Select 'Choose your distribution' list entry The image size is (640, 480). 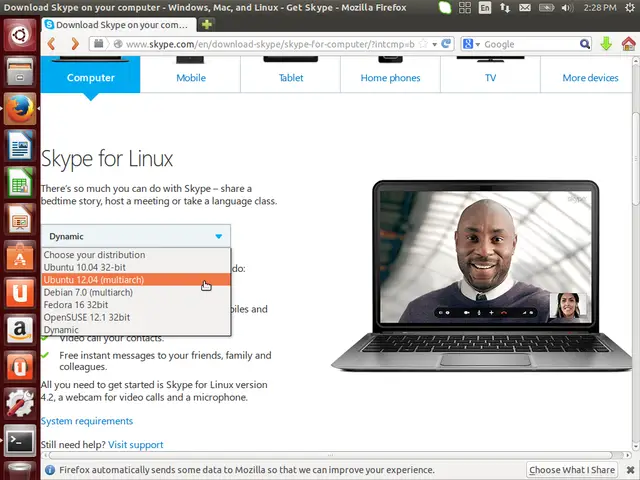coord(136,255)
